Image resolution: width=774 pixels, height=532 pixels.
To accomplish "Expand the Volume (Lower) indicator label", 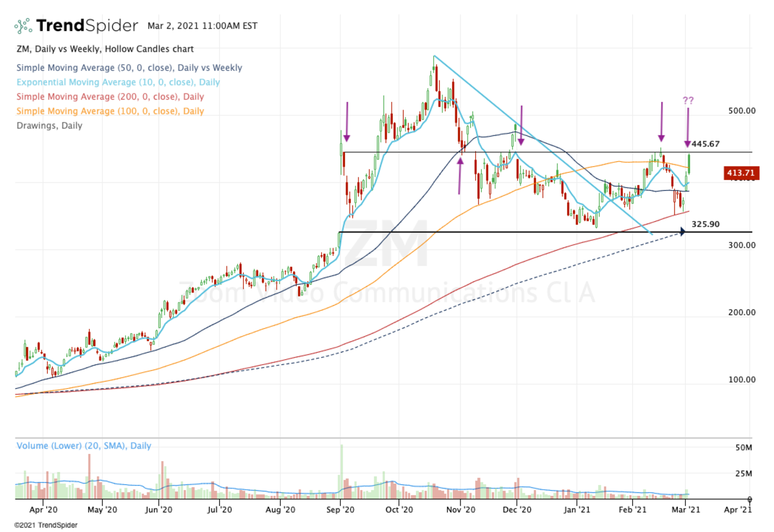I will (x=84, y=446).
